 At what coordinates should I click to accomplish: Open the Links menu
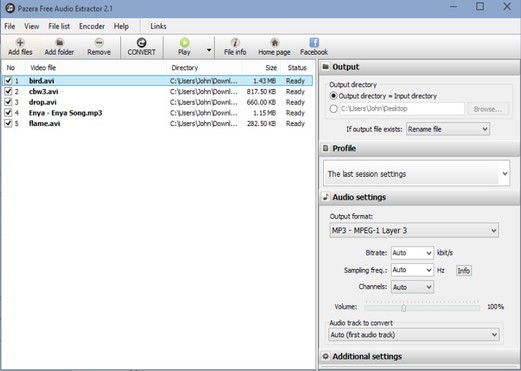pyautogui.click(x=158, y=26)
